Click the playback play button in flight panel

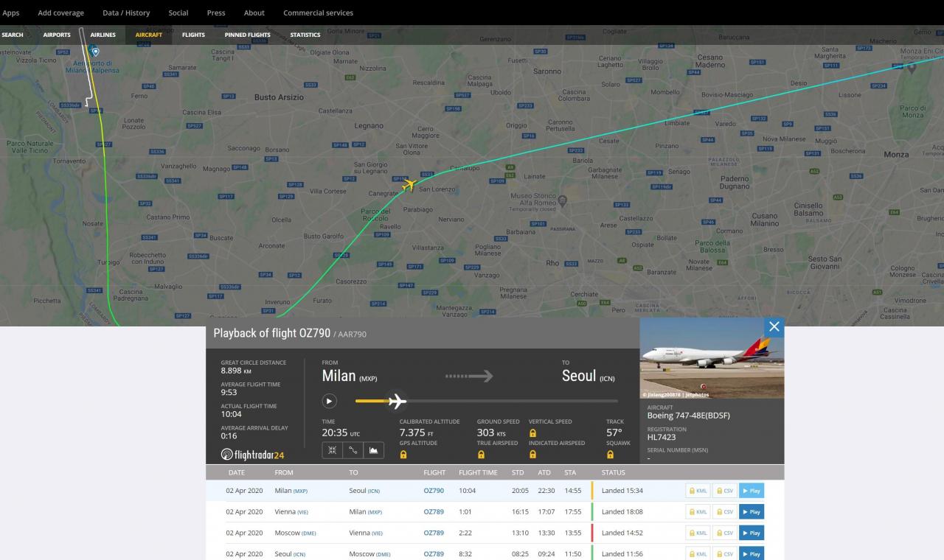tap(330, 402)
